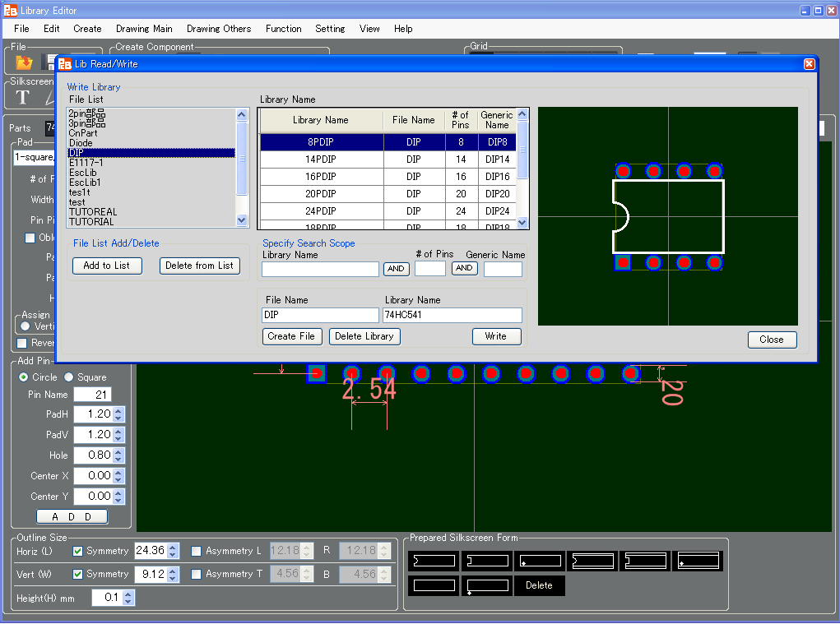Select the Vertical assign radio button

coord(26,326)
